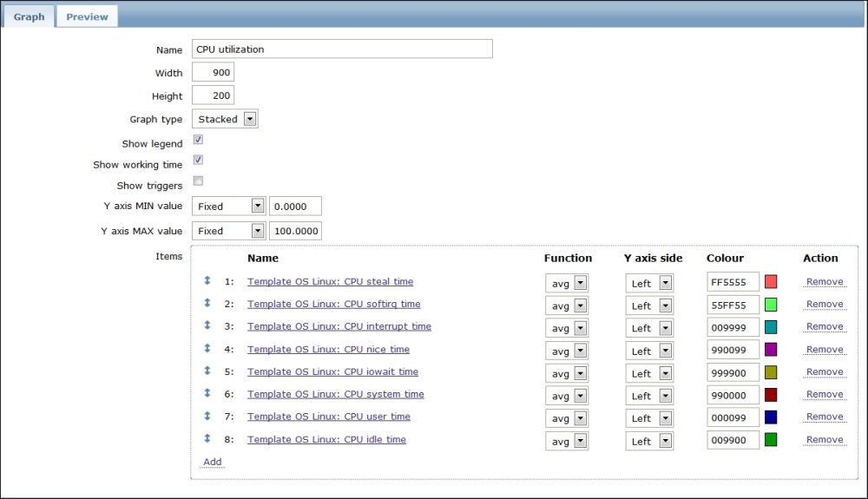Click reorder handle for CPU nice time row
The image size is (868, 499).
click(x=207, y=348)
